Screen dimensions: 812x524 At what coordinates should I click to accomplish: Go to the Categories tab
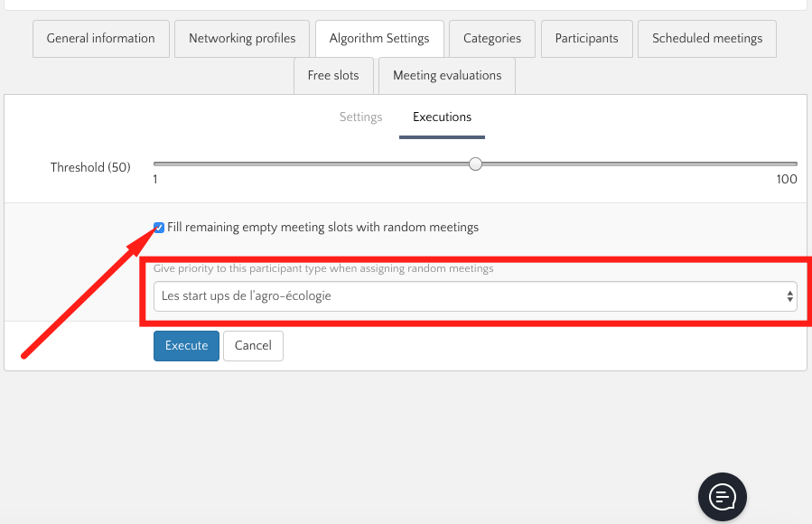pyautogui.click(x=492, y=39)
